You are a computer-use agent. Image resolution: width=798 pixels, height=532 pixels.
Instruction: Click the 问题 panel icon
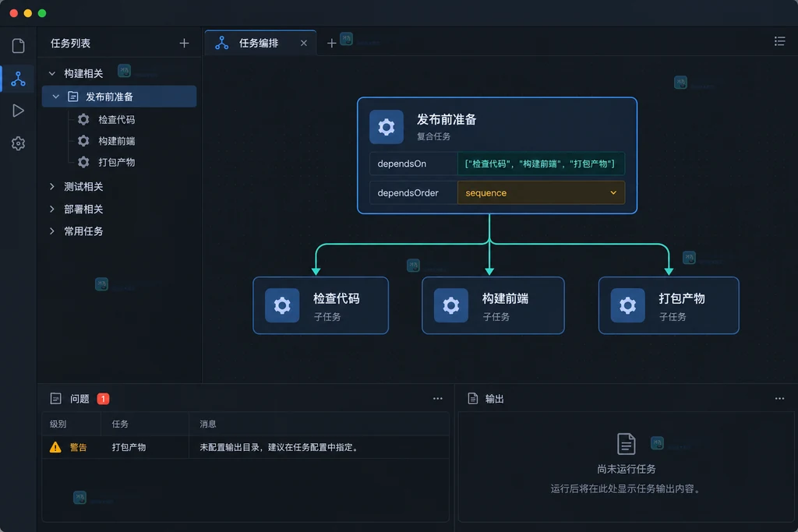click(x=56, y=399)
